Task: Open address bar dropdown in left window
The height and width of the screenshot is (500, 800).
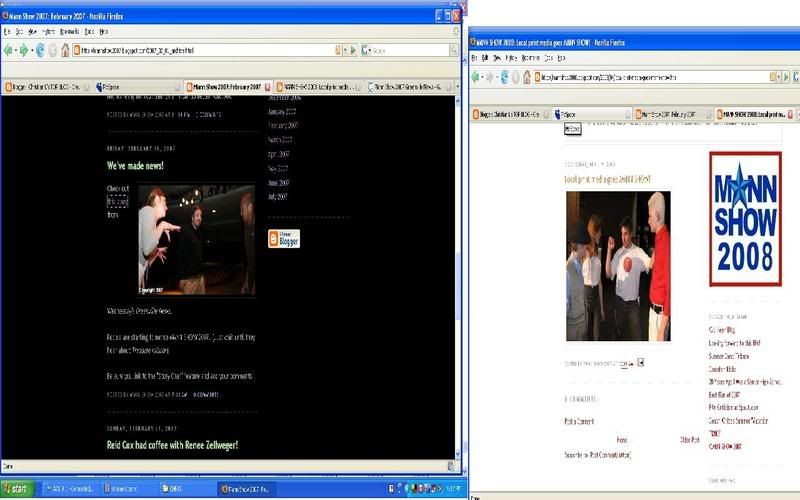Action: (x=345, y=50)
